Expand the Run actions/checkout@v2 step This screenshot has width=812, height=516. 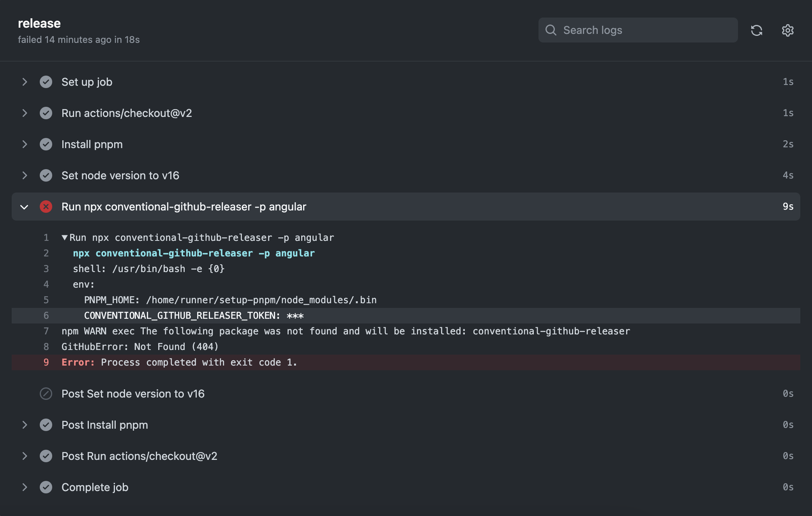click(x=25, y=113)
